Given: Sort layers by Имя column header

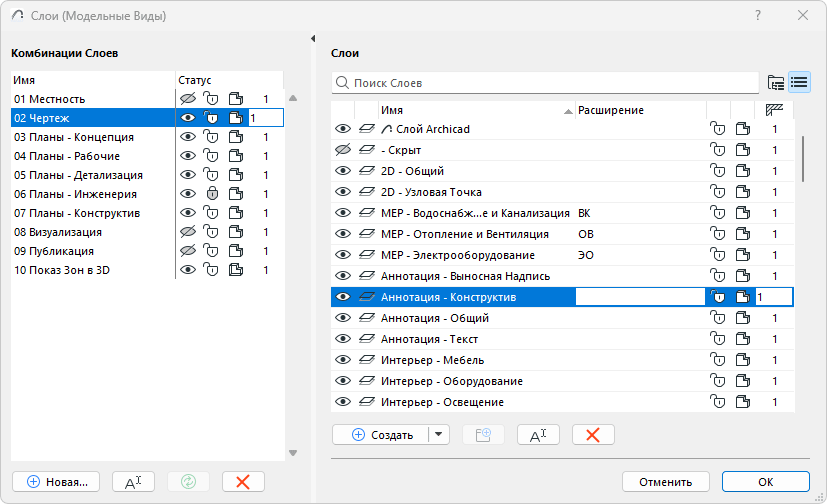Looking at the screenshot, I should pos(470,110).
